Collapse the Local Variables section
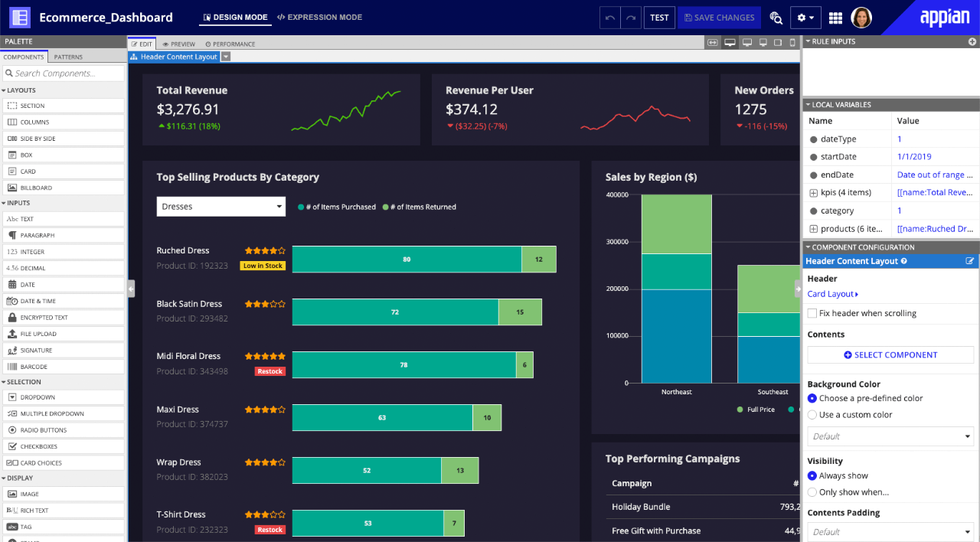This screenshot has height=542, width=980. pos(808,104)
